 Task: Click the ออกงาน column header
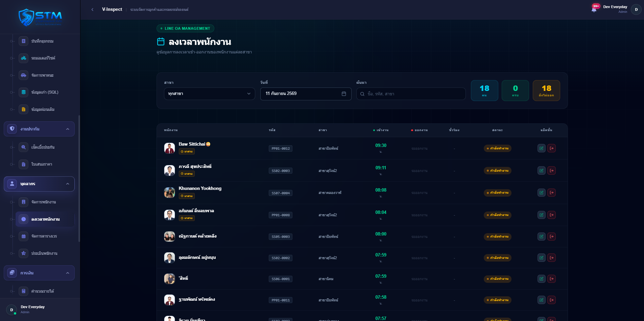point(419,130)
